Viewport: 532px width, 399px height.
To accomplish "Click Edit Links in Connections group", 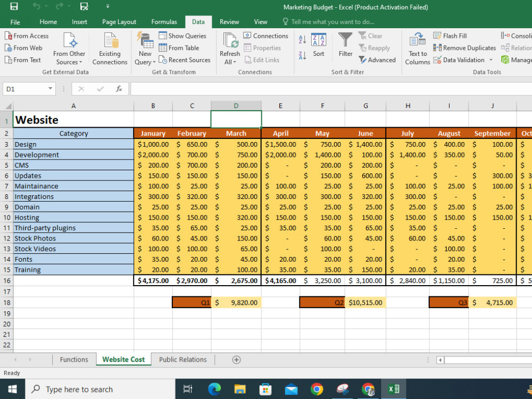I will pos(263,60).
